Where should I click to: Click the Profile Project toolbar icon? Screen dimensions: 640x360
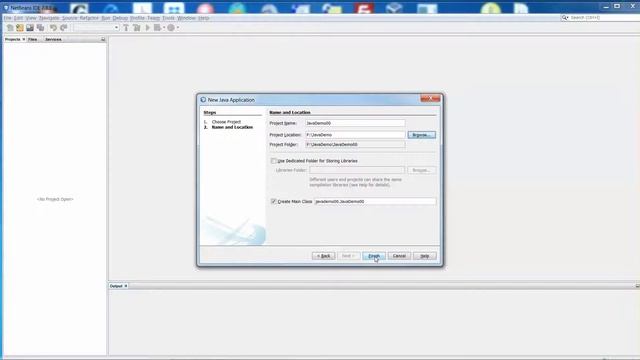pos(171,28)
